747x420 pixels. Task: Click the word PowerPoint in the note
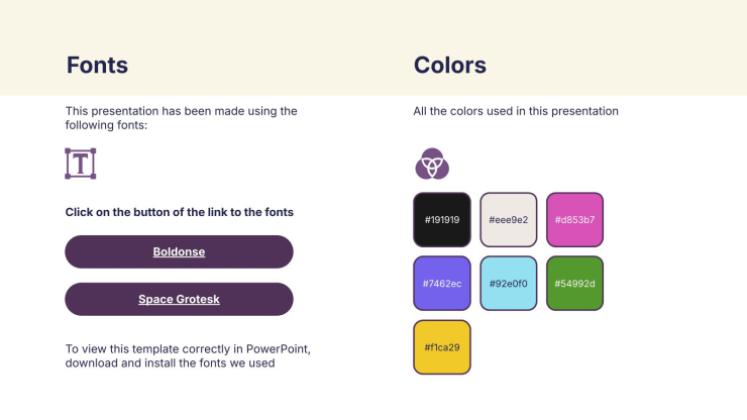tap(277, 349)
